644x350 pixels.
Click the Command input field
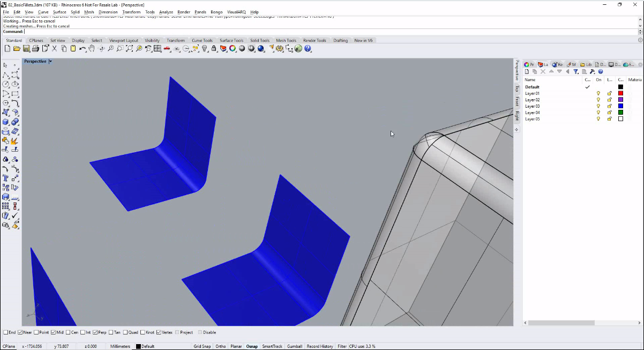tap(331, 31)
